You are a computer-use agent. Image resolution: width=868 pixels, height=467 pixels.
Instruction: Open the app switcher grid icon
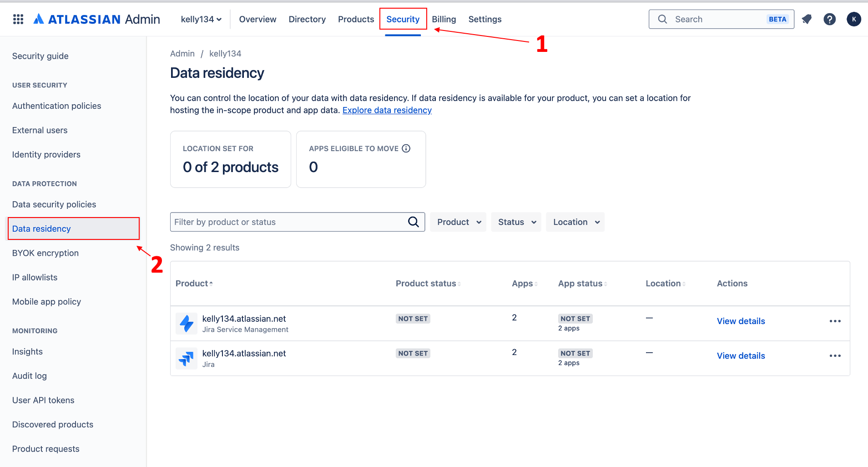pyautogui.click(x=18, y=19)
